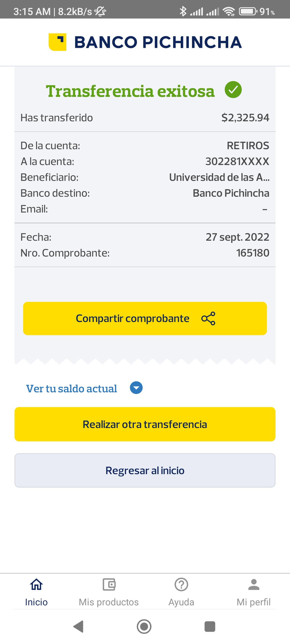Image resolution: width=290 pixels, height=644 pixels.
Task: Tap the truncated Universidad de las A... beneficiary
Action: 219,177
